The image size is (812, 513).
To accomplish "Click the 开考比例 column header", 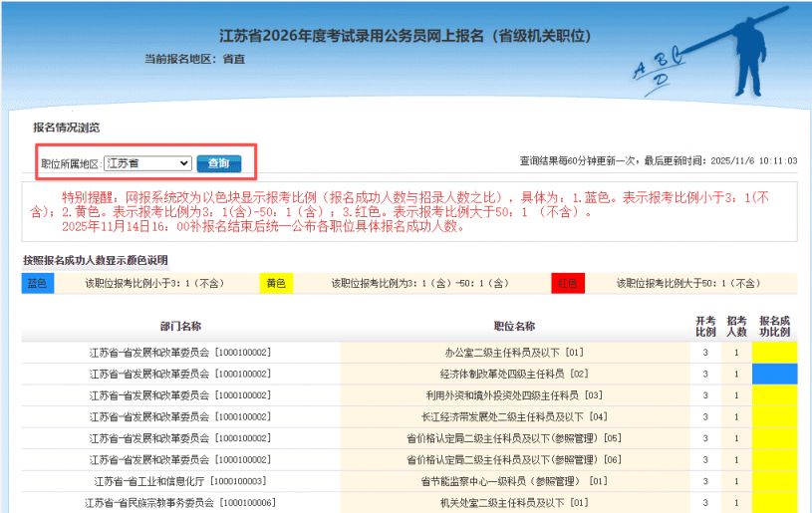I will point(704,326).
